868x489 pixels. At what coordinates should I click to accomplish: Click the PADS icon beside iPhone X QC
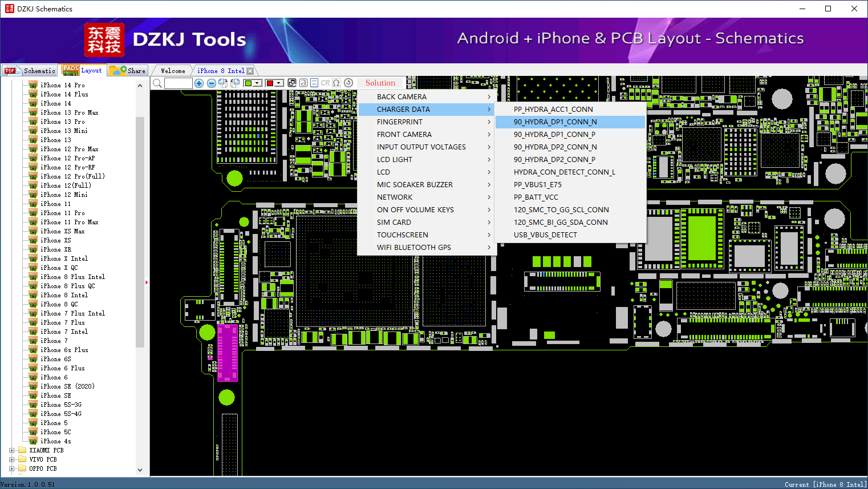tap(33, 268)
